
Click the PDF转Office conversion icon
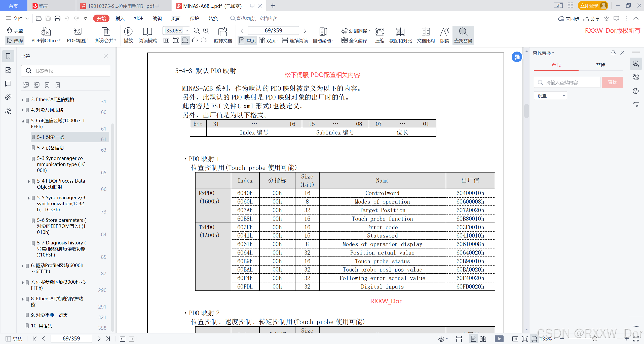tap(46, 32)
